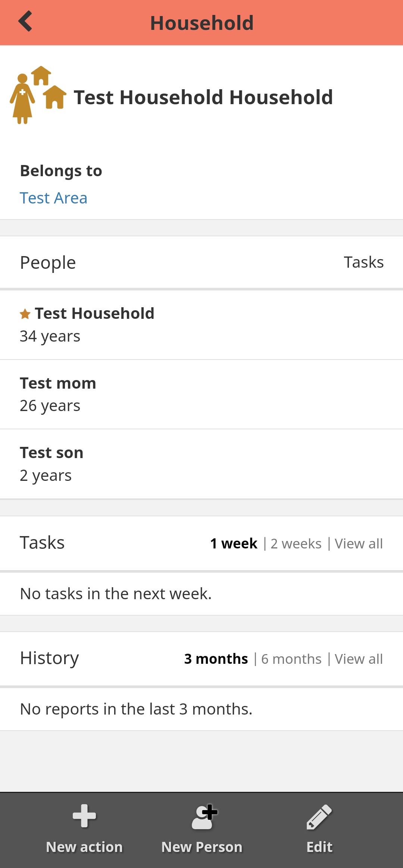This screenshot has height=868, width=403.
Task: Tap the New Person label
Action: pos(202,847)
